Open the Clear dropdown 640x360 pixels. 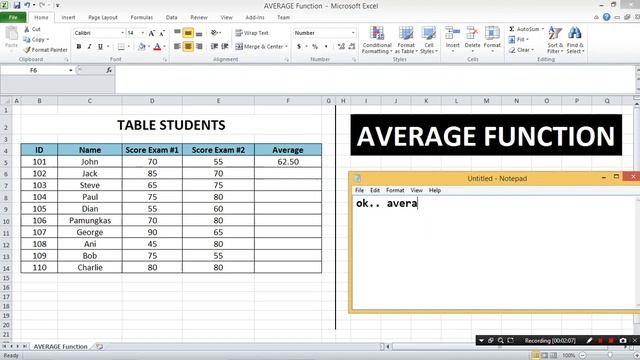[521, 50]
